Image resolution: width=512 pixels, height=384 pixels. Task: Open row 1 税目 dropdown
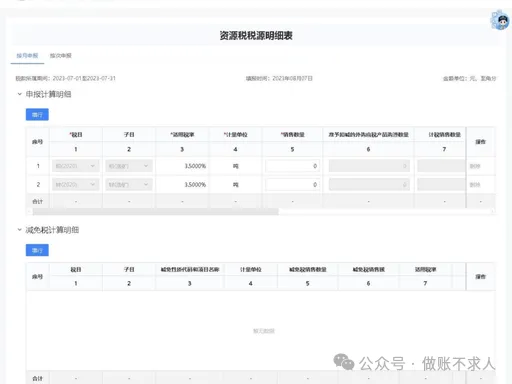[76, 166]
